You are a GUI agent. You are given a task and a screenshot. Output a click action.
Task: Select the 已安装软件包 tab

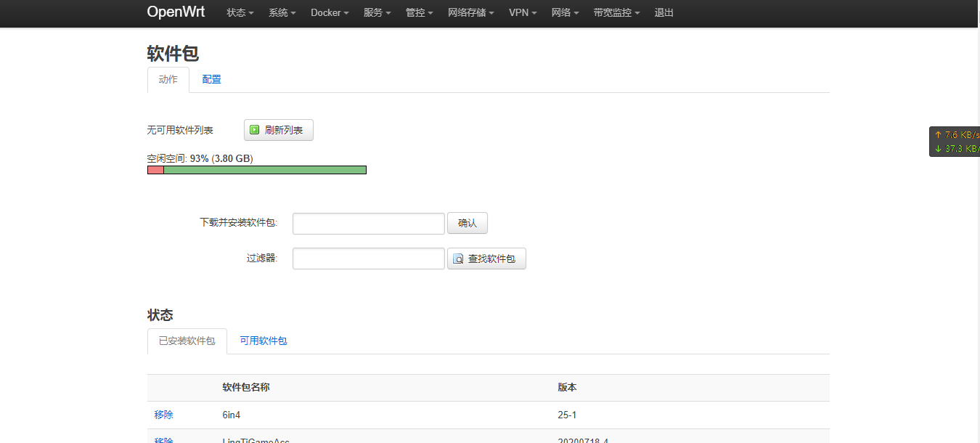click(x=187, y=340)
